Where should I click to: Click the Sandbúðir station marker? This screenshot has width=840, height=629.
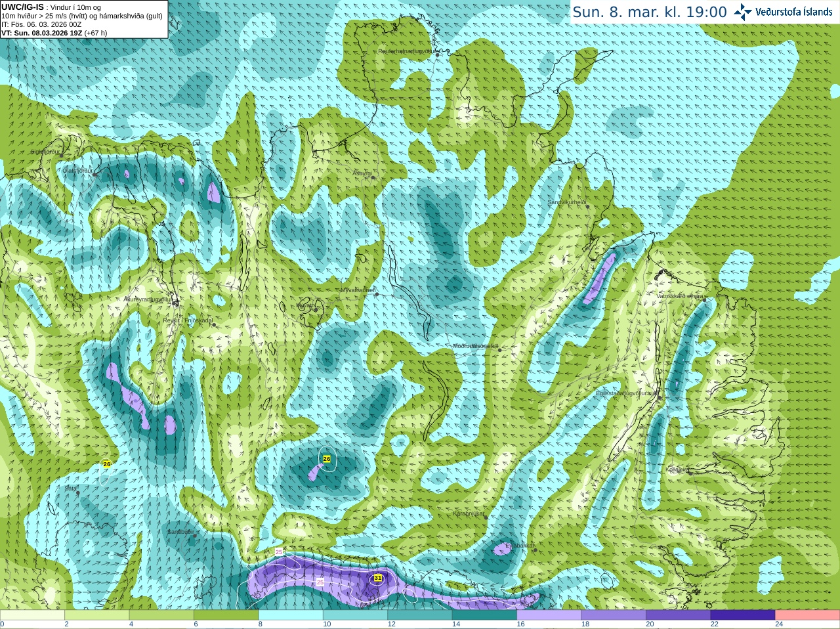[195, 536]
